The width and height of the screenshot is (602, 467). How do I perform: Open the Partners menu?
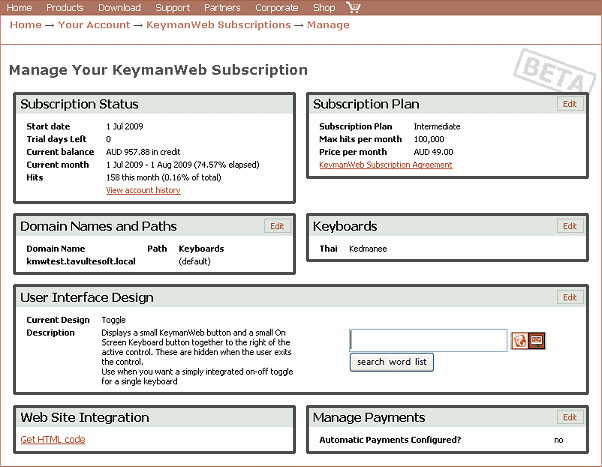click(x=222, y=8)
